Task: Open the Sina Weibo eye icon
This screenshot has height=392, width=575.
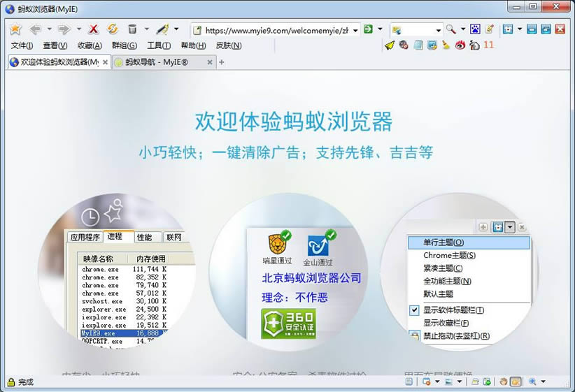Action: [460, 45]
